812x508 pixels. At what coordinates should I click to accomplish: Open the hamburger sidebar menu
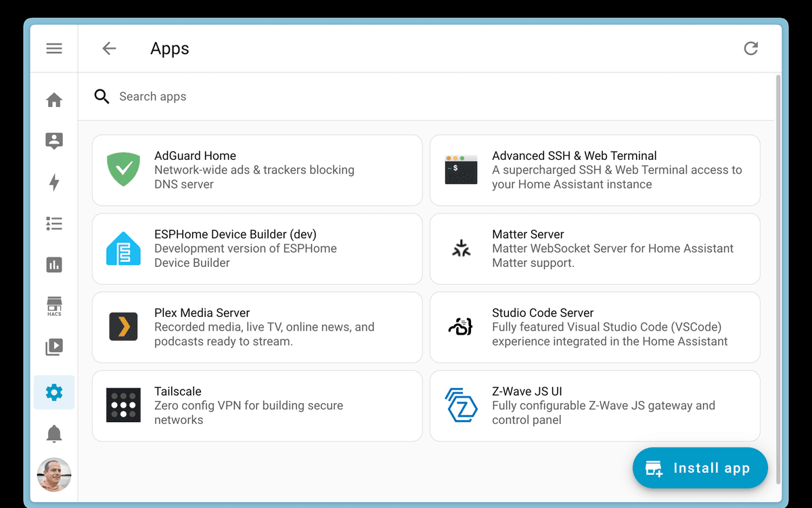click(54, 48)
